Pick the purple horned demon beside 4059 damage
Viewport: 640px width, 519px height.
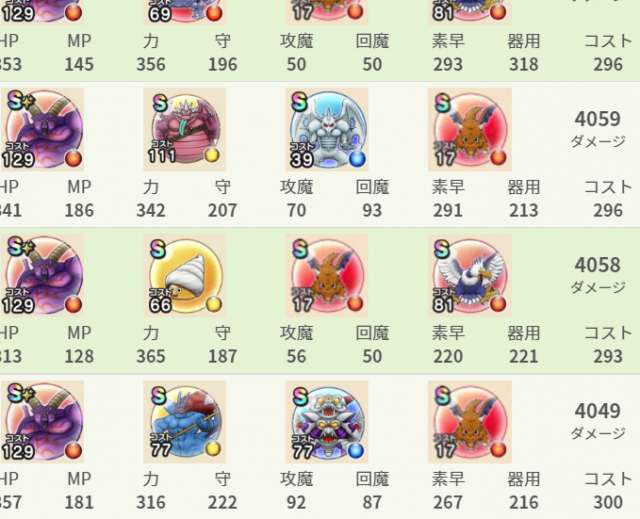coord(42,129)
